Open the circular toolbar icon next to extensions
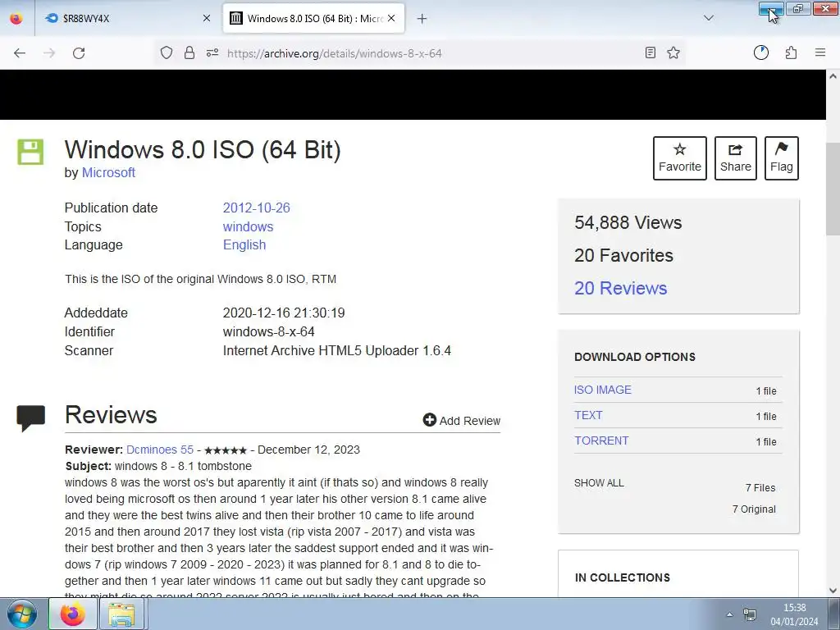 coord(761,53)
